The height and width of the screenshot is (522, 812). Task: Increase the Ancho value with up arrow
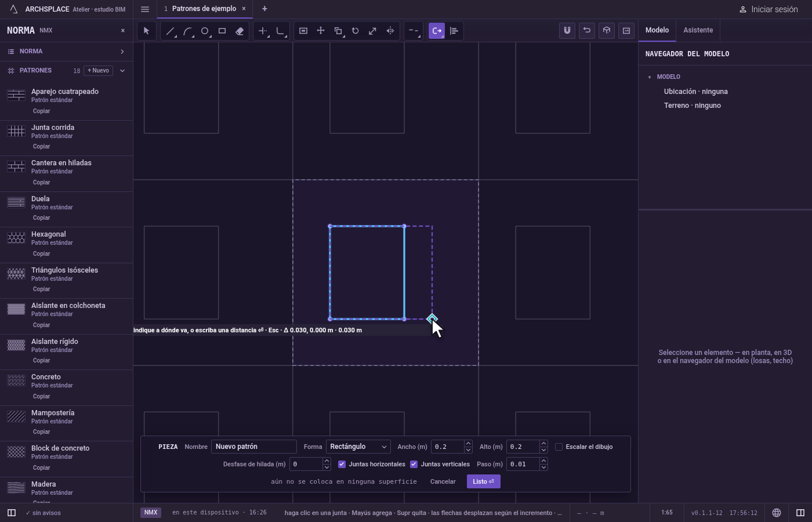468,444
